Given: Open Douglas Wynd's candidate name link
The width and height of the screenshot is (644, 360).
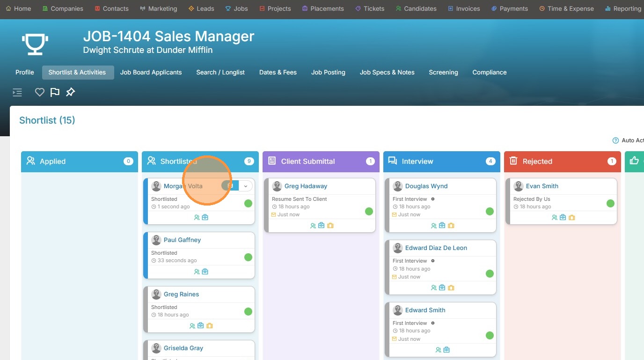Looking at the screenshot, I should click(x=426, y=186).
